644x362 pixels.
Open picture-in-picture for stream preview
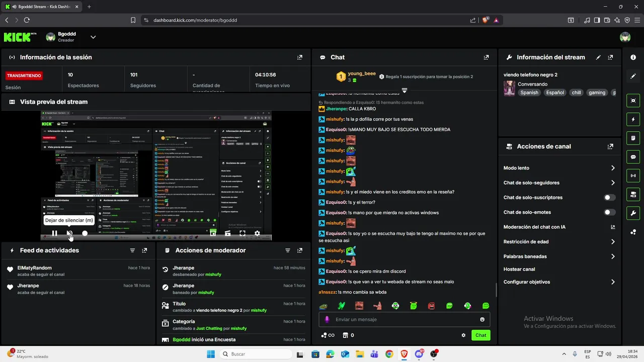(x=213, y=233)
